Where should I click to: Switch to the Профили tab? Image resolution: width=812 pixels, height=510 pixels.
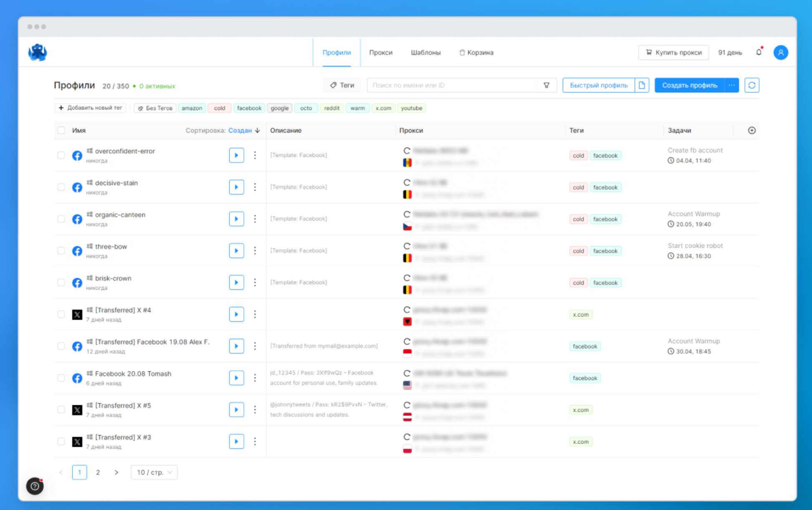pyautogui.click(x=337, y=53)
